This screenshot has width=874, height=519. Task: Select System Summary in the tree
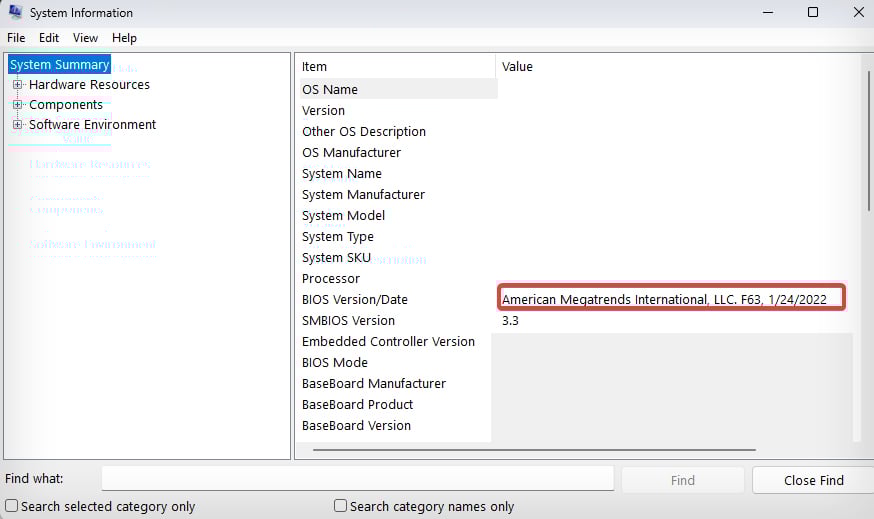tap(60, 65)
